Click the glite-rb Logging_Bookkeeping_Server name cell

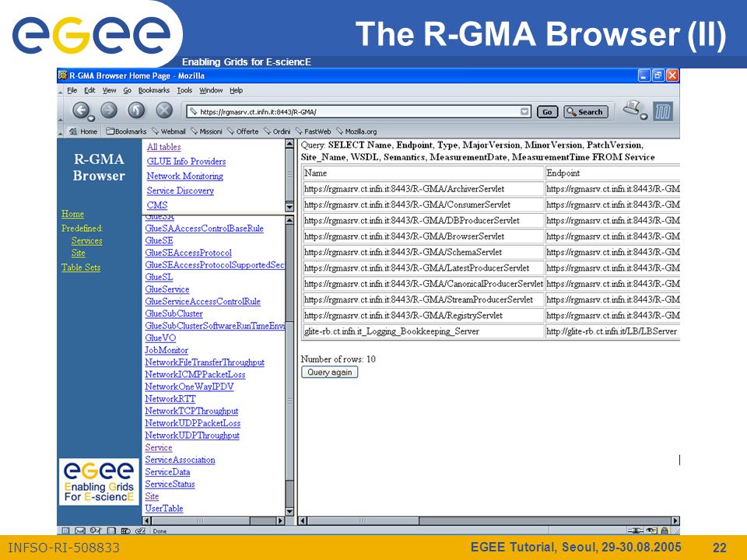pyautogui.click(x=423, y=331)
